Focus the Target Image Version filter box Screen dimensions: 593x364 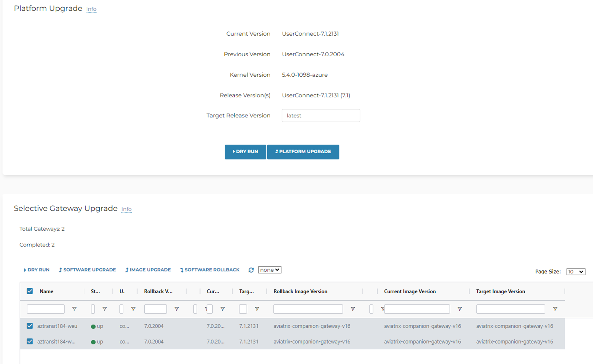510,309
